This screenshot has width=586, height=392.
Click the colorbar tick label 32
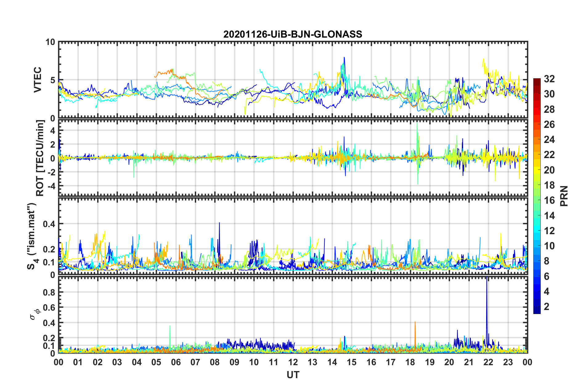549,79
